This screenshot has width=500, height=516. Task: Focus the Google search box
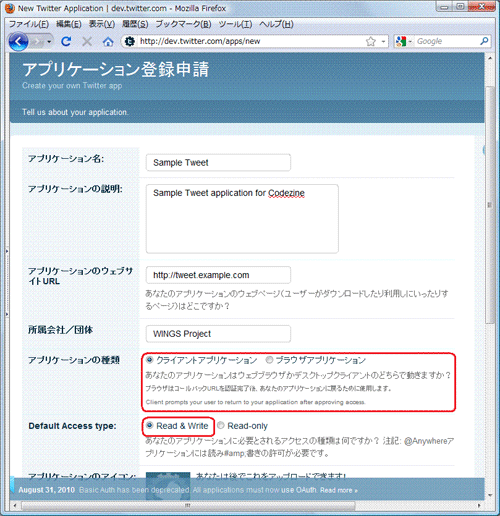click(x=446, y=41)
